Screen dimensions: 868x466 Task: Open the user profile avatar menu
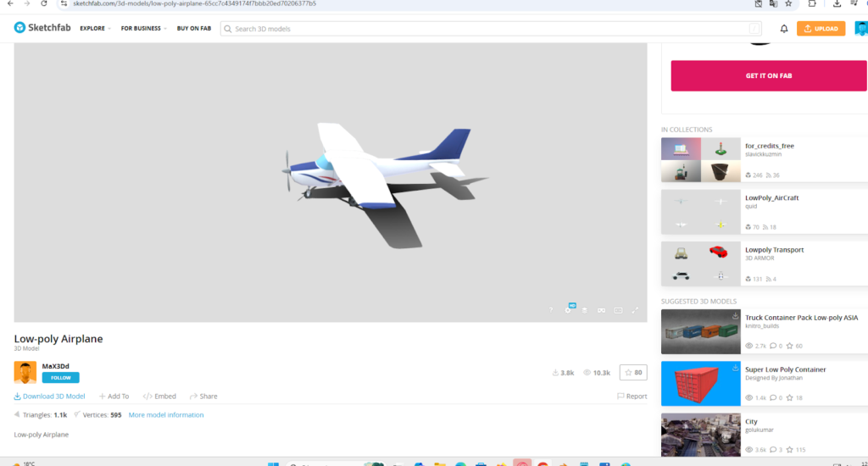(x=861, y=28)
